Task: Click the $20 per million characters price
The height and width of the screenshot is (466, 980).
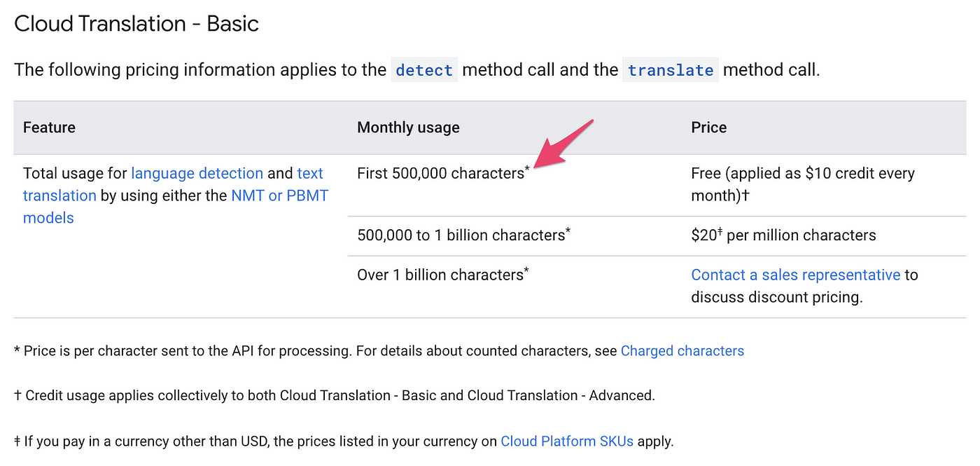Action: coord(783,235)
